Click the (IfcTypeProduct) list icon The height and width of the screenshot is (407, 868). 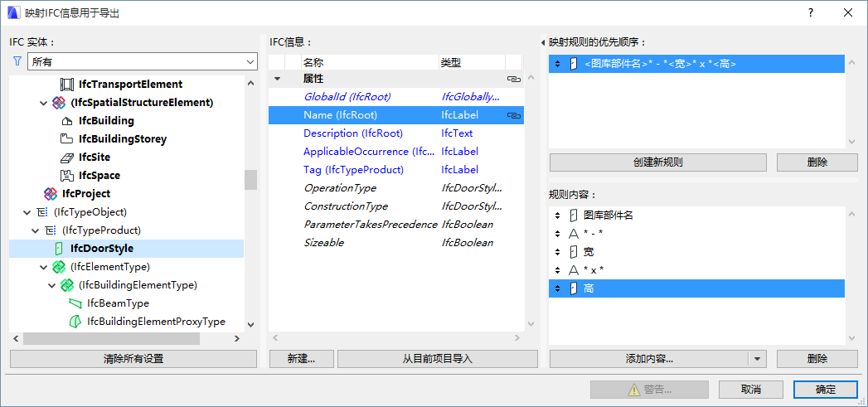(50, 230)
